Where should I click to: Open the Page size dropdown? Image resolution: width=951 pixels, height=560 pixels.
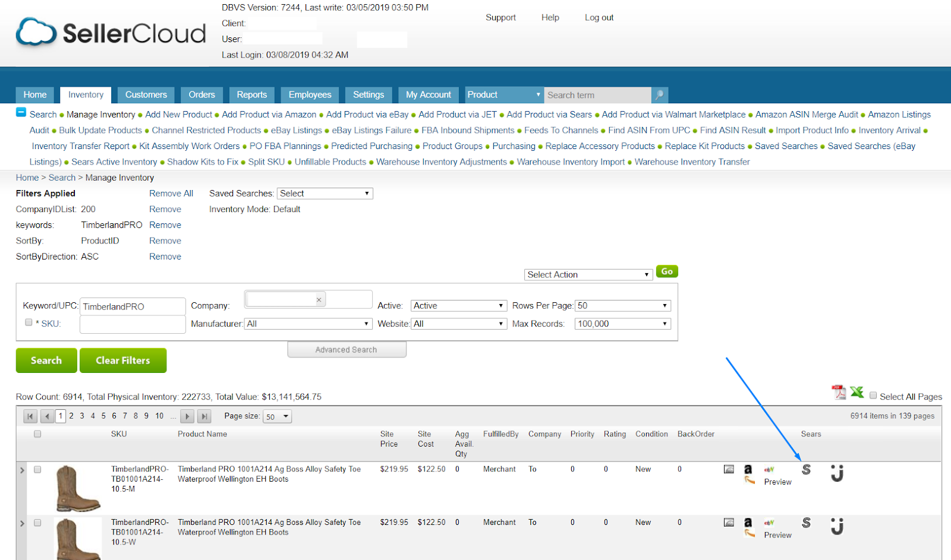(278, 417)
